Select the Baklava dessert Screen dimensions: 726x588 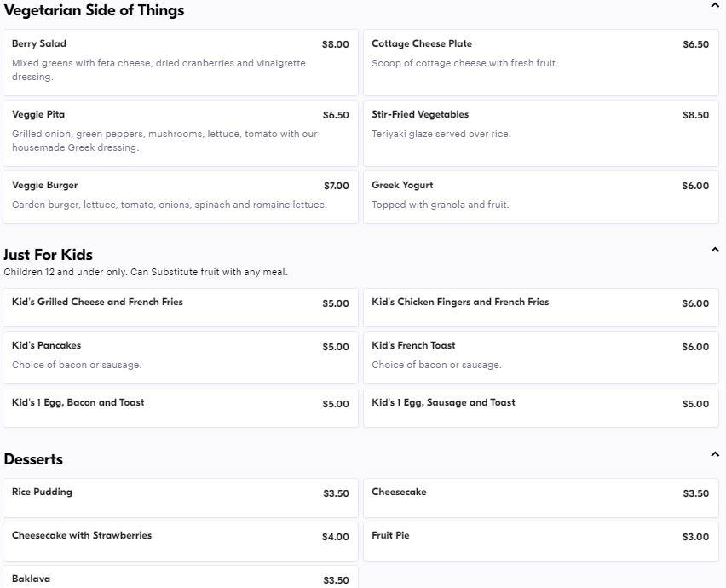coord(181,578)
